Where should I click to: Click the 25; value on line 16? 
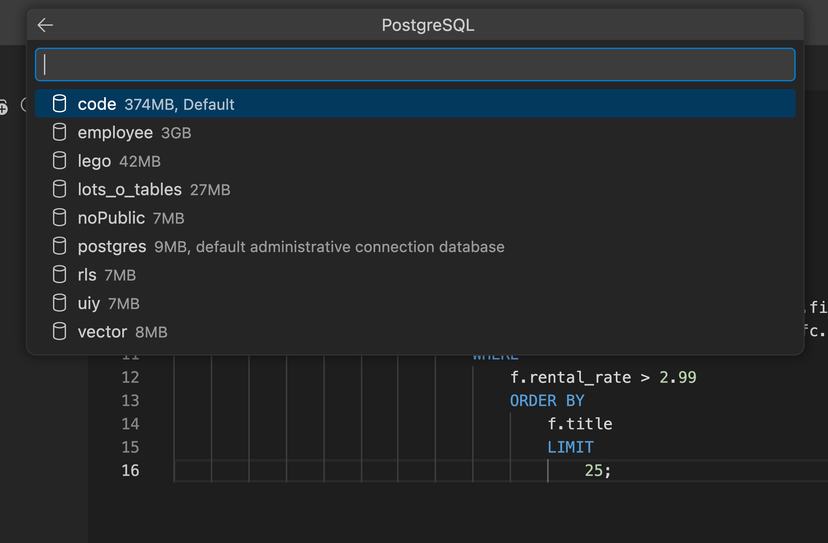pyautogui.click(x=598, y=470)
